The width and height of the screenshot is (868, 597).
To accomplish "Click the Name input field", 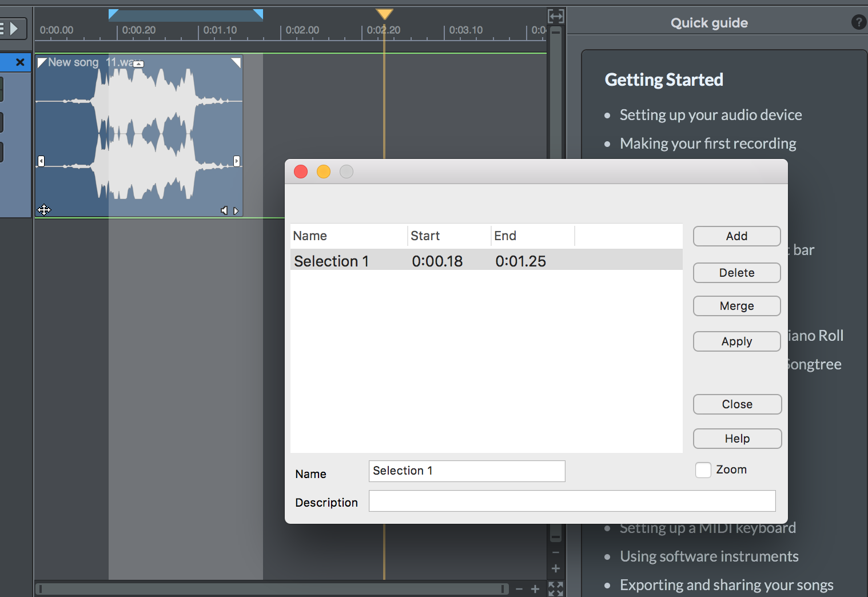I will point(467,471).
